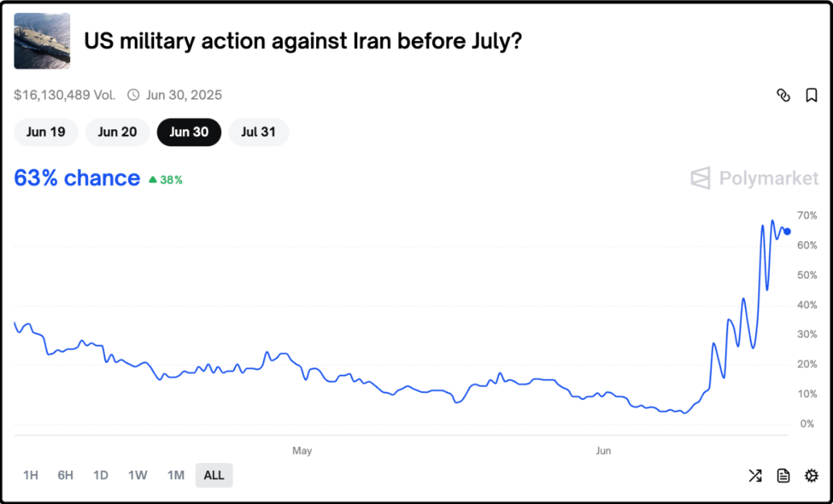Image resolution: width=833 pixels, height=504 pixels.
Task: Click the blue endpoint dot on chart
Action: tap(787, 231)
